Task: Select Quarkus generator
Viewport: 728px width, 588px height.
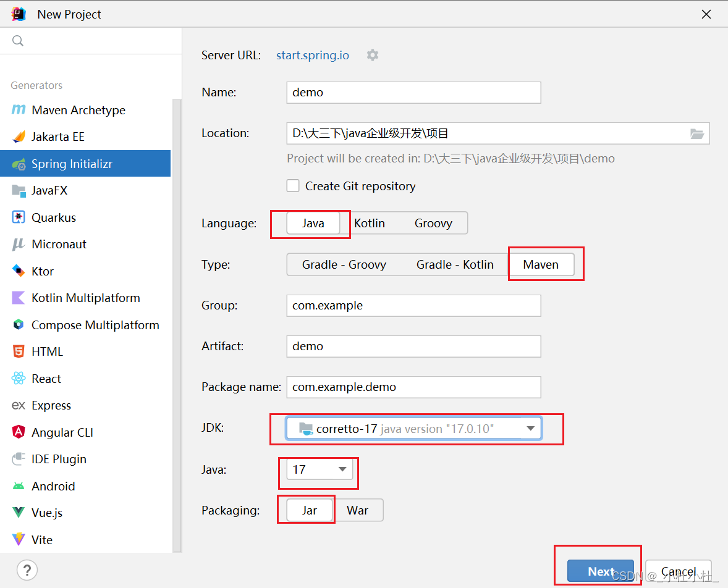Action: click(85, 217)
